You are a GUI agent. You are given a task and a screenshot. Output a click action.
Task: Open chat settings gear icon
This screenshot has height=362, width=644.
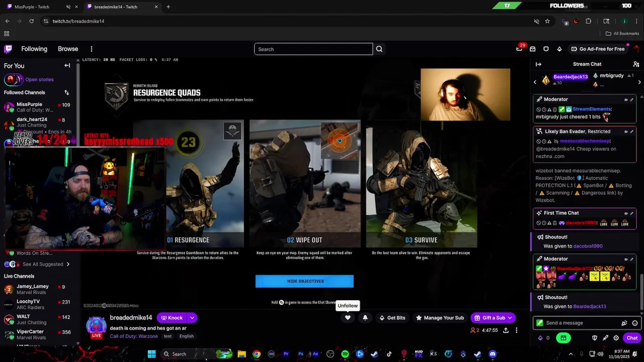616,338
